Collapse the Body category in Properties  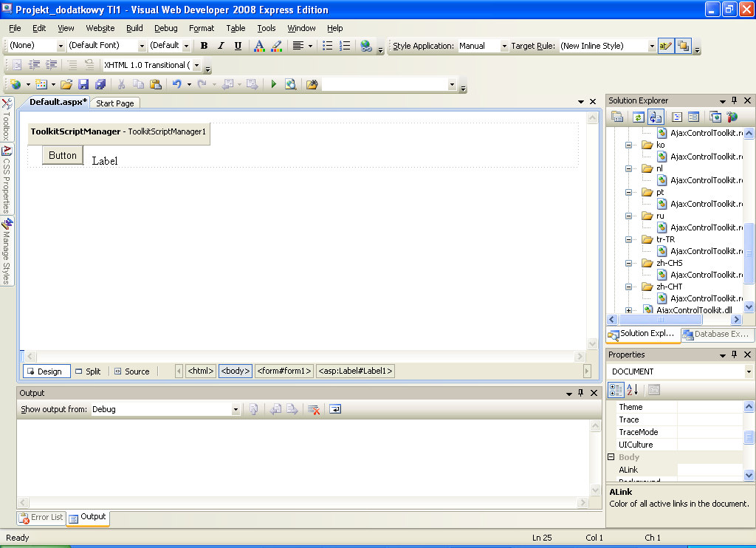[611, 457]
